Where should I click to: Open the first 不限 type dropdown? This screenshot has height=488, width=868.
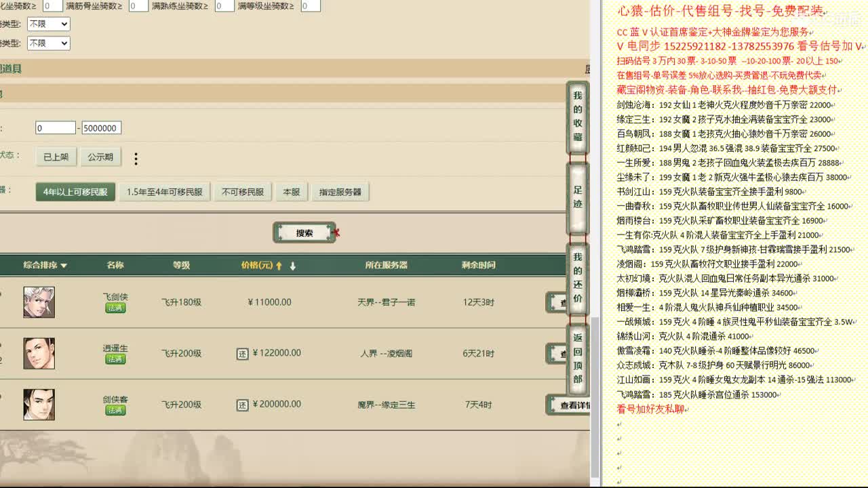click(x=48, y=24)
